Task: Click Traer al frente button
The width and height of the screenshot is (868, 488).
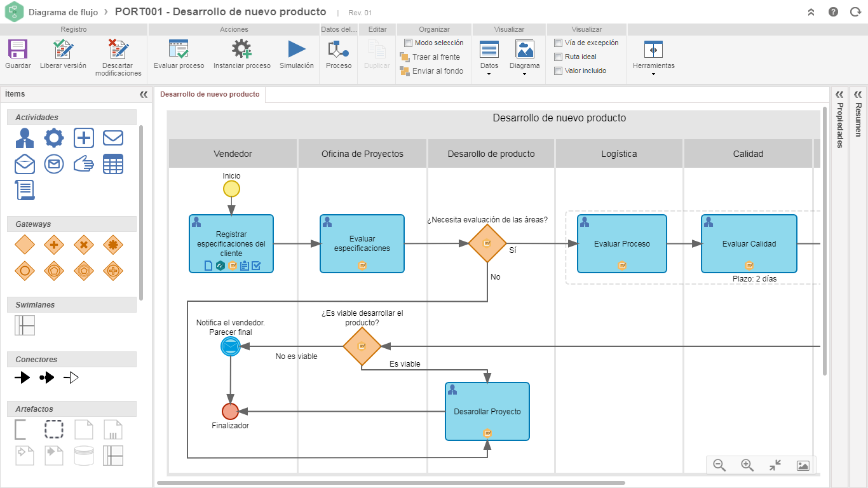Action: click(x=430, y=57)
